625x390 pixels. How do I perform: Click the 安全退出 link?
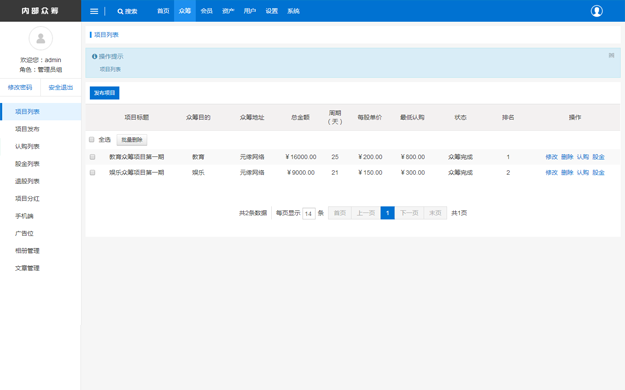click(x=61, y=87)
